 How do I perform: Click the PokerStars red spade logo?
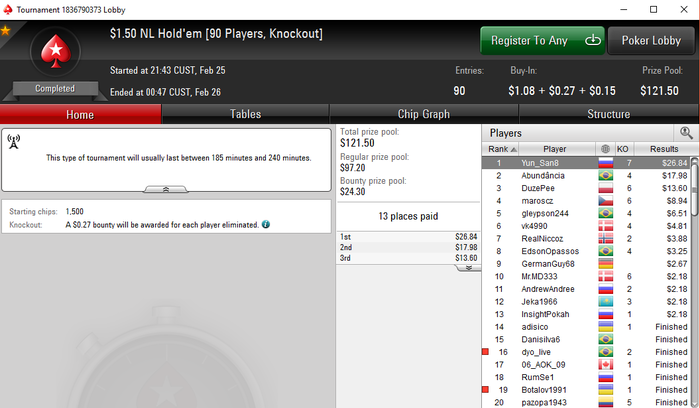point(55,51)
